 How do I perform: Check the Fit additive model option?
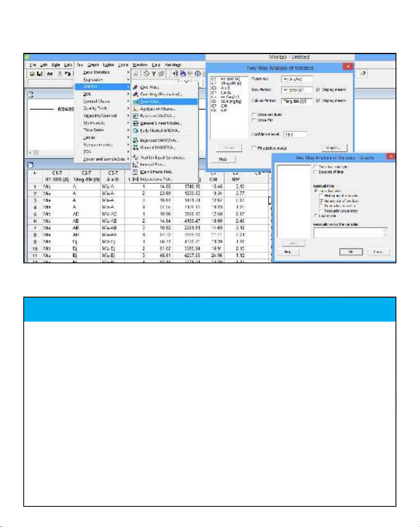254,148
